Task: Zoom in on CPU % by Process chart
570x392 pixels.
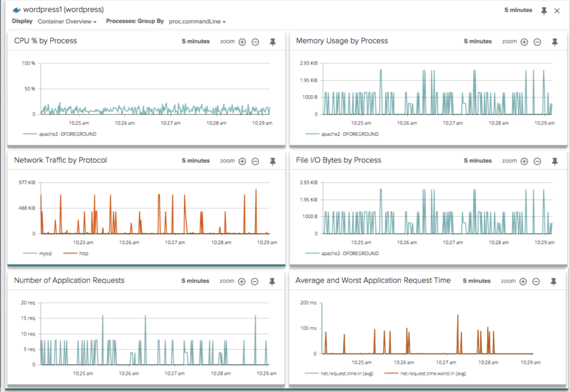Action: pyautogui.click(x=242, y=42)
